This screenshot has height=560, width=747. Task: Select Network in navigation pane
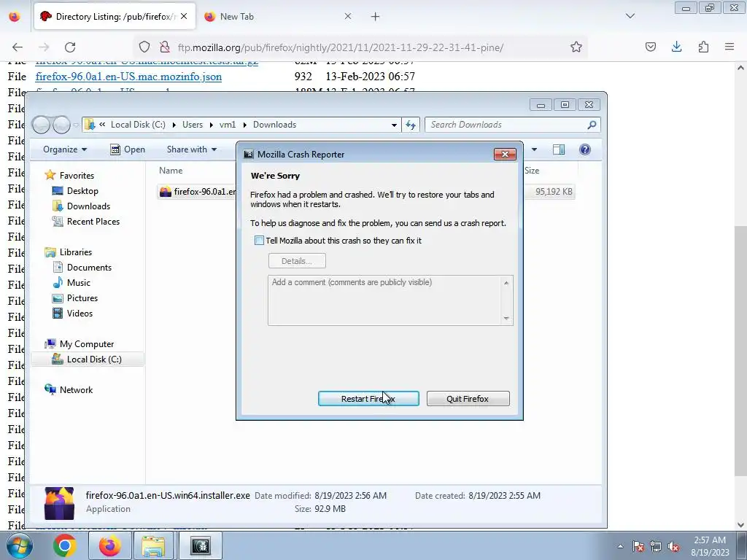pos(76,390)
